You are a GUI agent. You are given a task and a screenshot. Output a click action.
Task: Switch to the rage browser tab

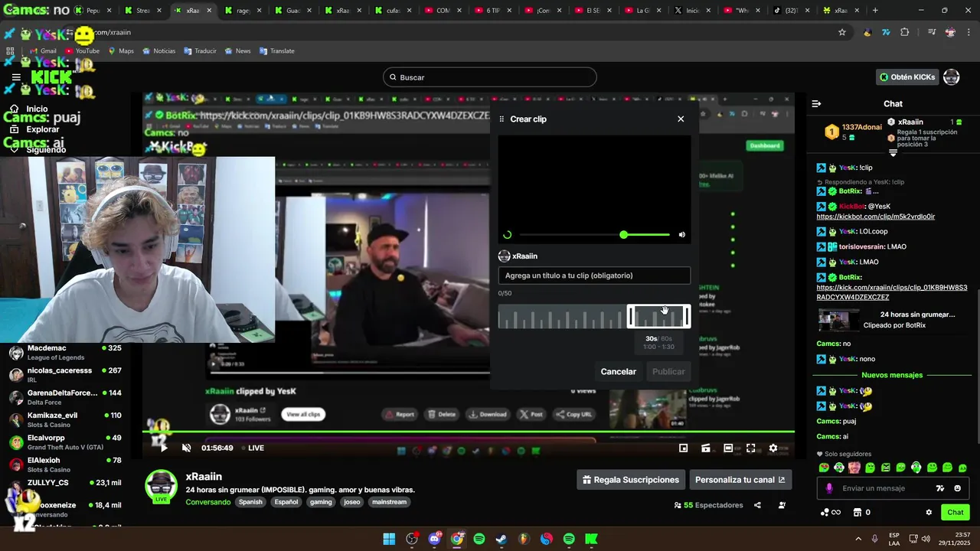point(243,11)
